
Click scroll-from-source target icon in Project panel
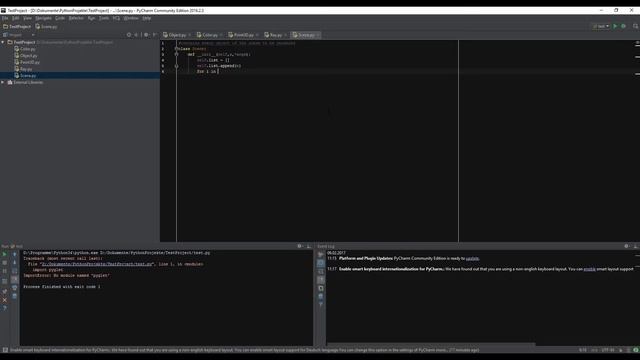(129, 35)
